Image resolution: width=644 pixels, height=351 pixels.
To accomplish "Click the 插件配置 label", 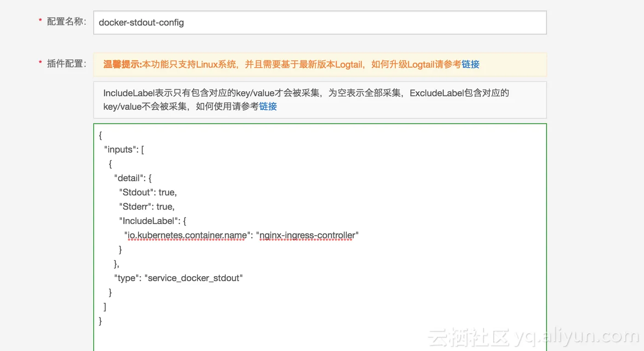I will [66, 63].
